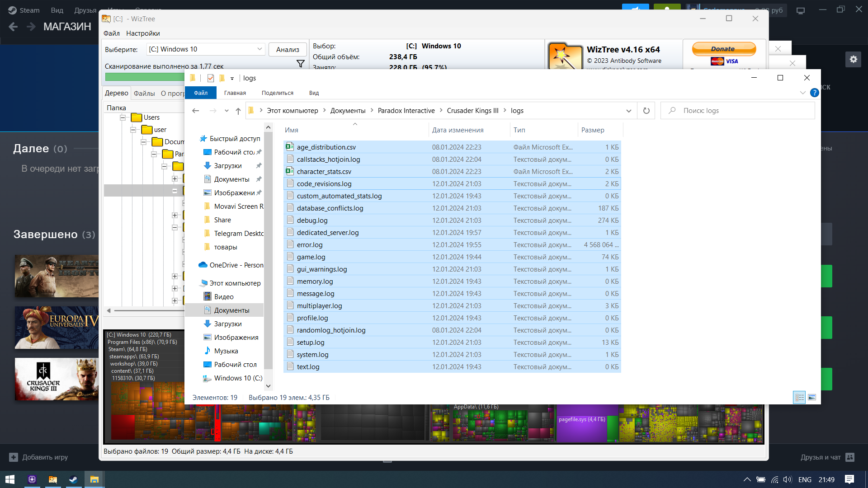Select Telegram Desktop in quick access
868x488 pixels.
pyautogui.click(x=234, y=234)
